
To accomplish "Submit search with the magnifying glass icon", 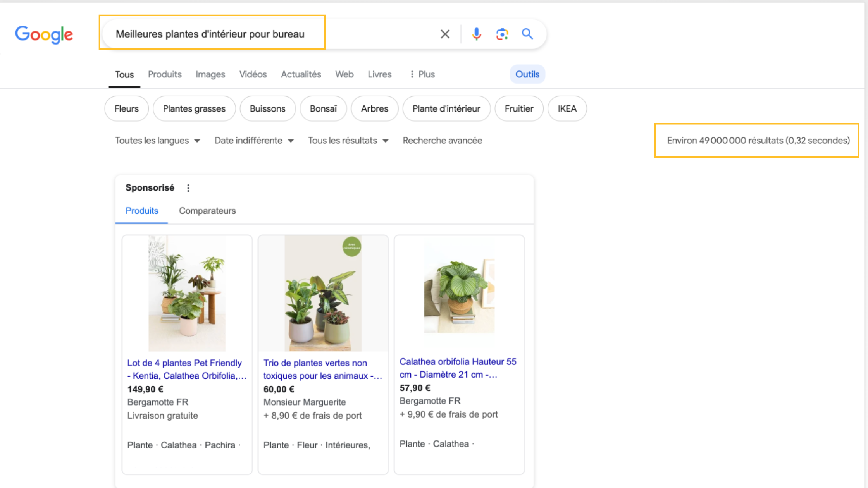I will [x=527, y=34].
